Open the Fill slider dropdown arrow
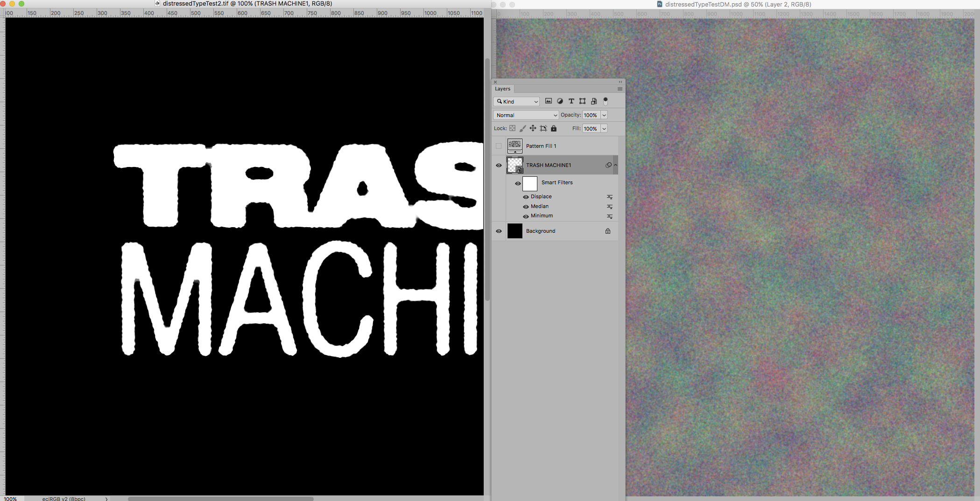 604,128
